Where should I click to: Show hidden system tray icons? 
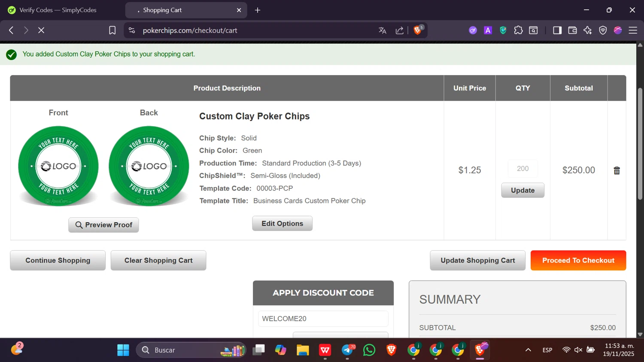point(528,350)
